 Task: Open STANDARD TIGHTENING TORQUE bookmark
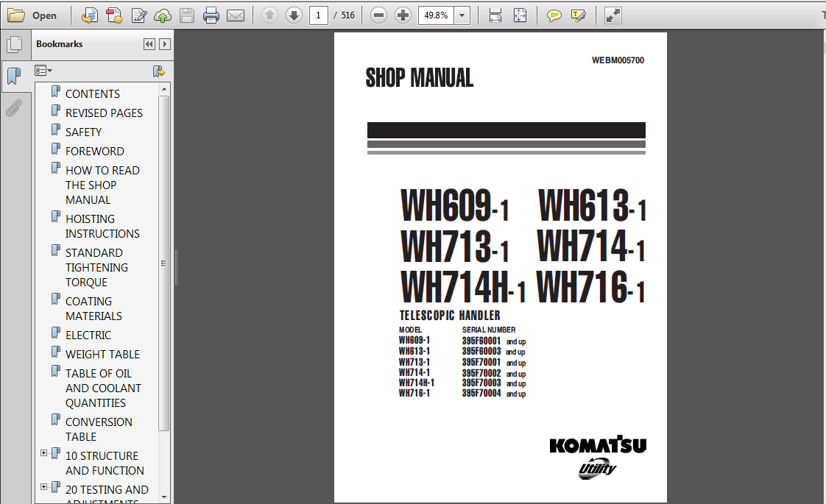[x=96, y=268]
